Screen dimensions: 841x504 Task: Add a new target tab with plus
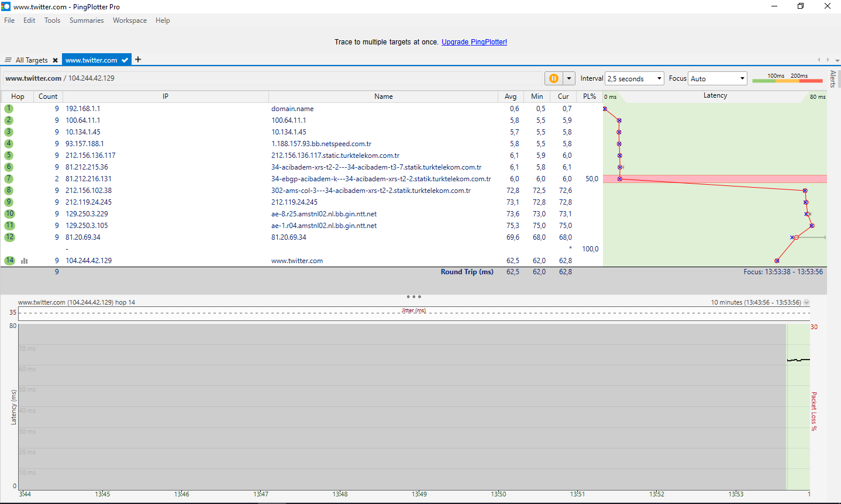pos(138,60)
